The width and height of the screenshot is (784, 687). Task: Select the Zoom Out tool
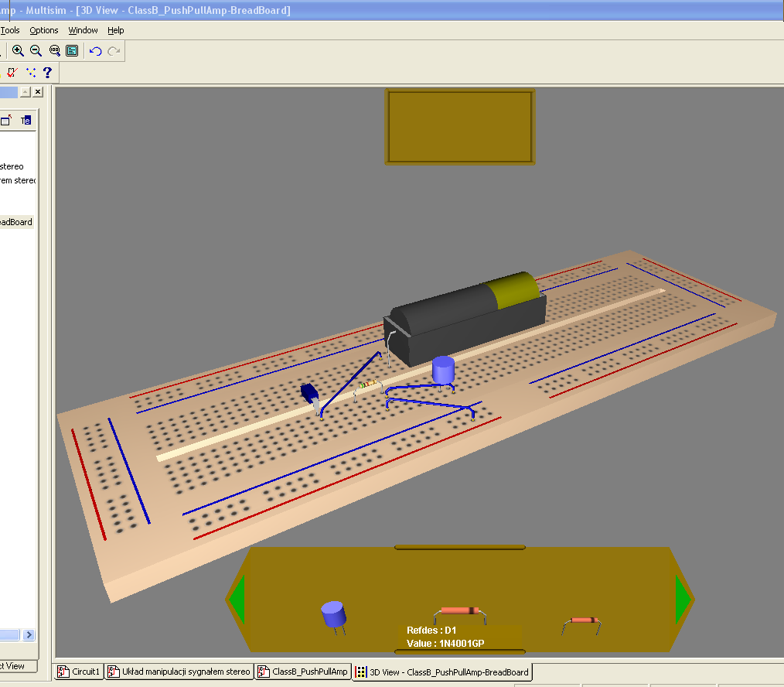click(36, 50)
